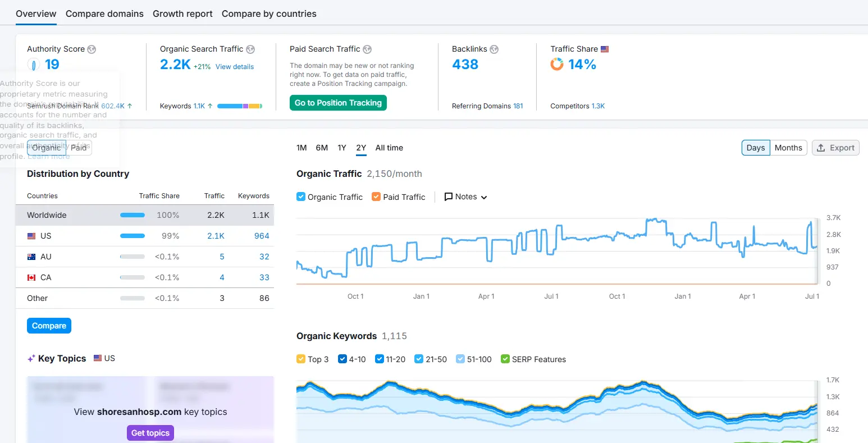The image size is (868, 443).
Task: Disable the SERP Features checkbox
Action: click(505, 359)
